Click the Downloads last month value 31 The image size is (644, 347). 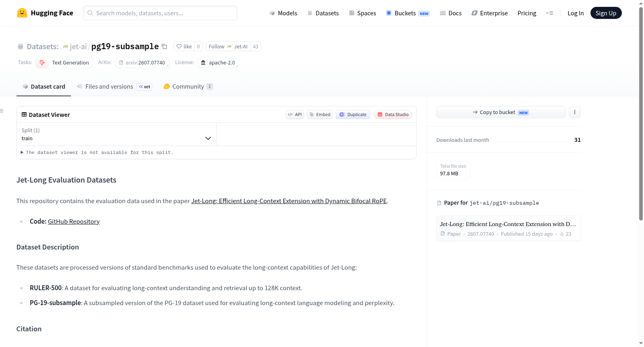click(x=578, y=140)
